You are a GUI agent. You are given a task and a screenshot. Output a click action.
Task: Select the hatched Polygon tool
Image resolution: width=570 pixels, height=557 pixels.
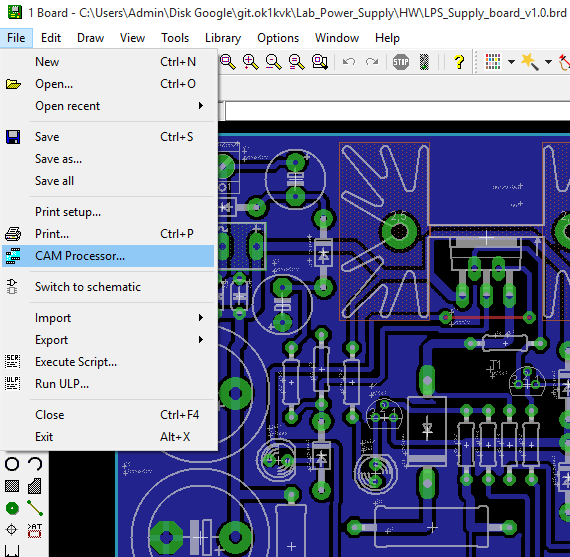(x=35, y=486)
